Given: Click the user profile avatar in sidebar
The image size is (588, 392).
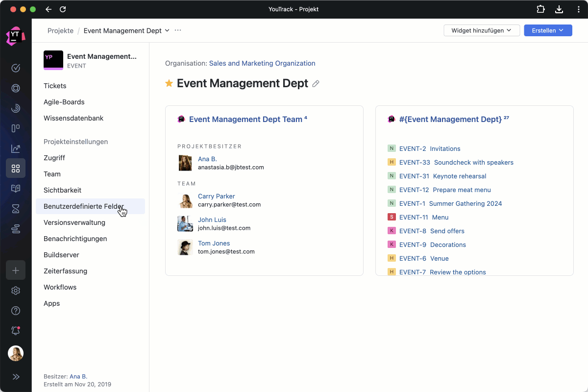Looking at the screenshot, I should pyautogui.click(x=16, y=353).
